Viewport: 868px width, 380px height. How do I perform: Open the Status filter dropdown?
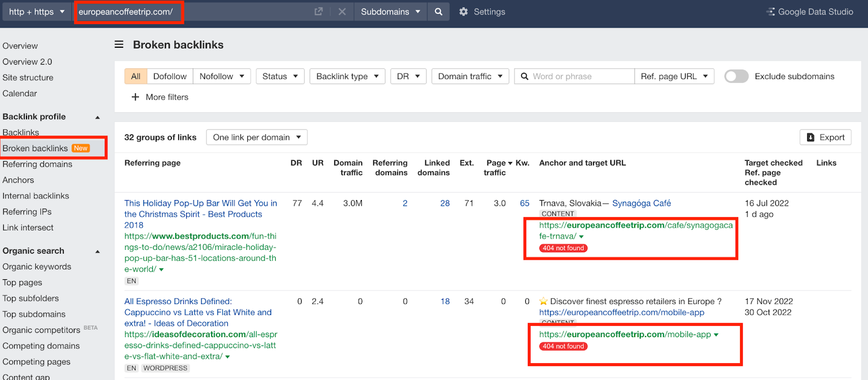point(280,76)
